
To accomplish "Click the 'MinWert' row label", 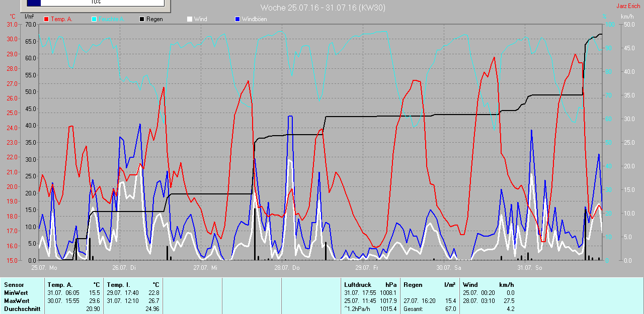I will point(16,293).
